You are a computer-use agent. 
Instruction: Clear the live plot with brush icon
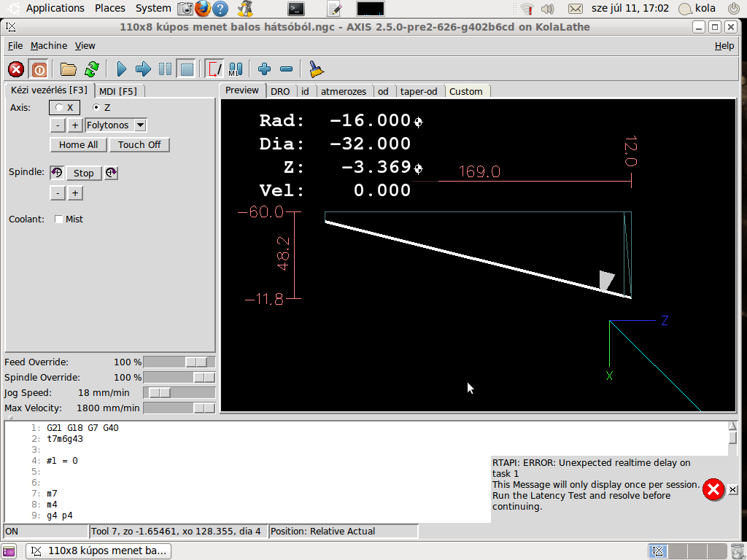tap(316, 69)
